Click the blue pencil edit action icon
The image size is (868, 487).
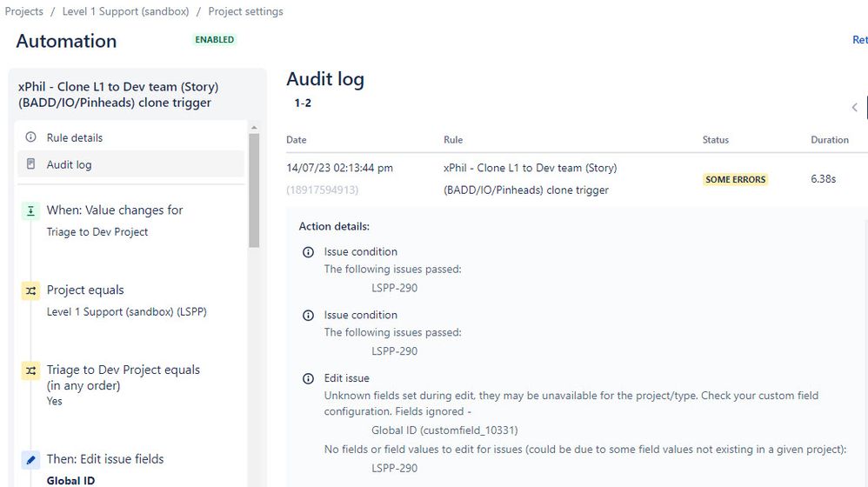pos(31,460)
